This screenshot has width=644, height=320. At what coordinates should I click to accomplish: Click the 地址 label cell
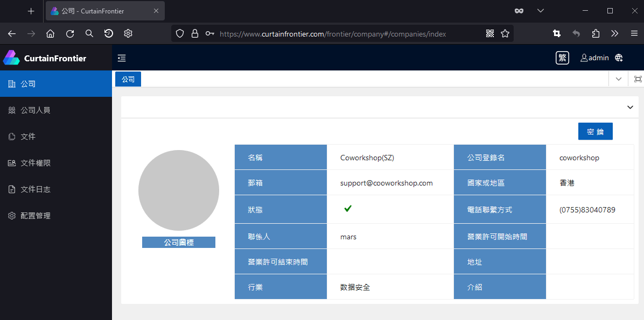[500, 262]
